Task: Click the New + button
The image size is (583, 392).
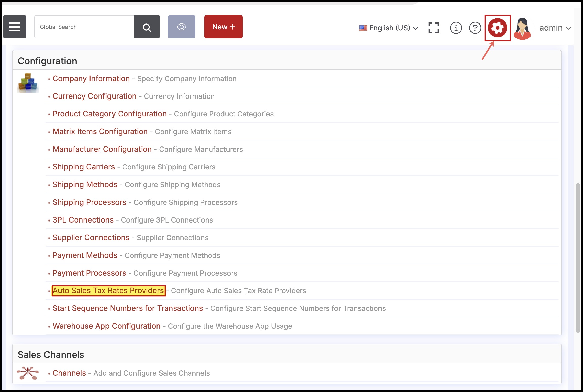Action: (223, 27)
